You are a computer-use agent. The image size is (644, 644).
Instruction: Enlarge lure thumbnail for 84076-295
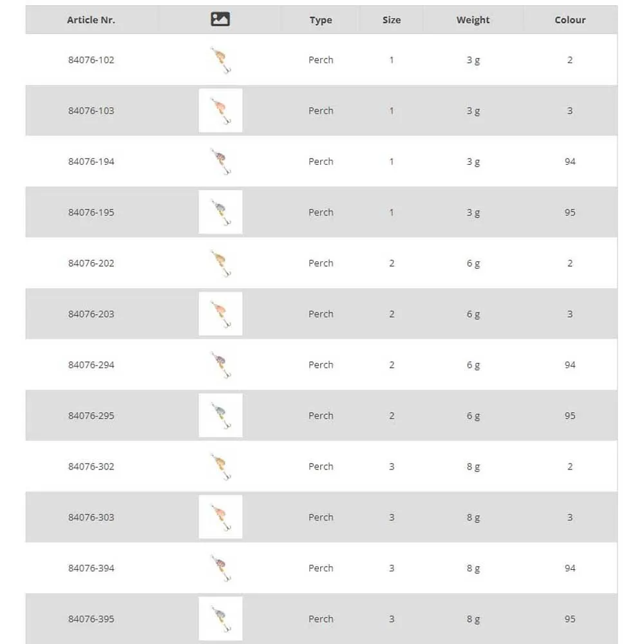coord(220,416)
